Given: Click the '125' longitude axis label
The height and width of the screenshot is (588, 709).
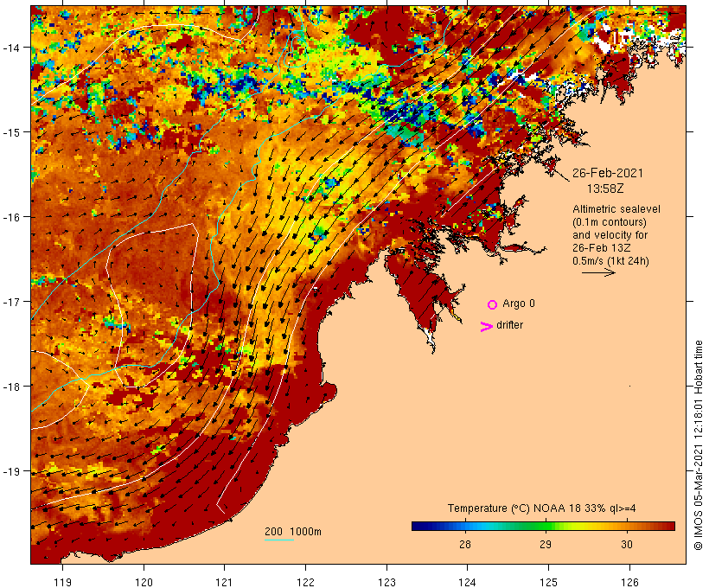Looking at the screenshot, I should coord(548,582).
